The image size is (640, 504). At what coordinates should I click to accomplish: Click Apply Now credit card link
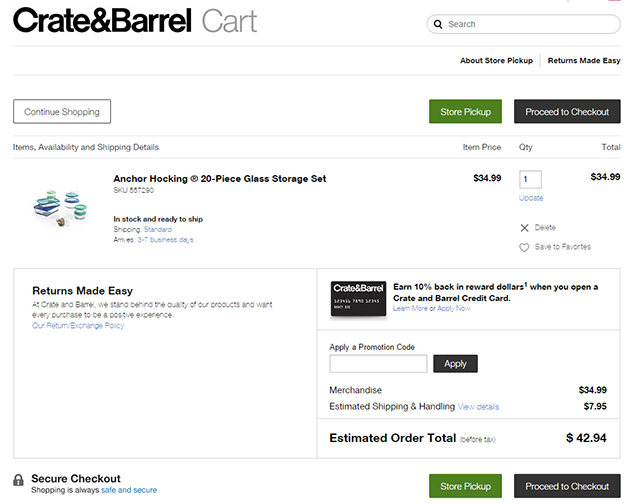pos(453,309)
